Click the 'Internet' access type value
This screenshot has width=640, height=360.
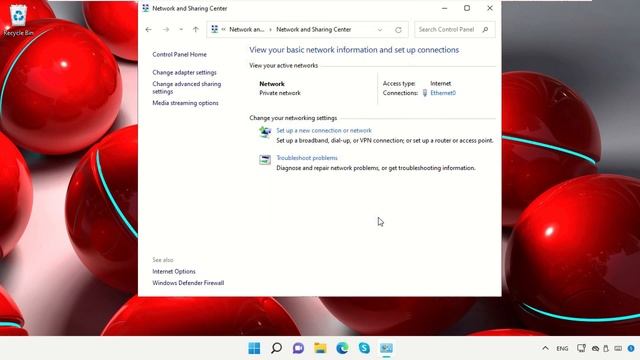[x=440, y=83]
